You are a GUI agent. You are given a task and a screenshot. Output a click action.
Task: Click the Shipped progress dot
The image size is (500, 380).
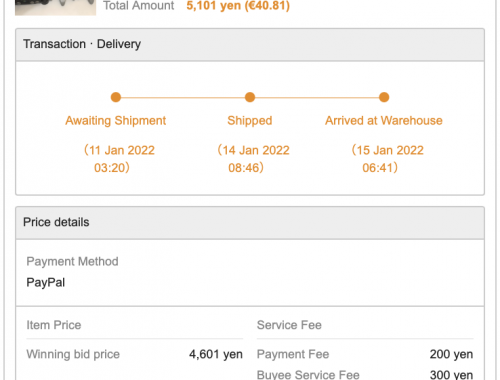[x=250, y=97]
